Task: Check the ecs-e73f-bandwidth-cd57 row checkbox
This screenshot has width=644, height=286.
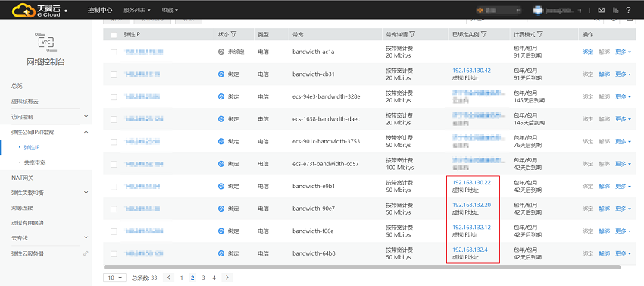Action: 114,164
